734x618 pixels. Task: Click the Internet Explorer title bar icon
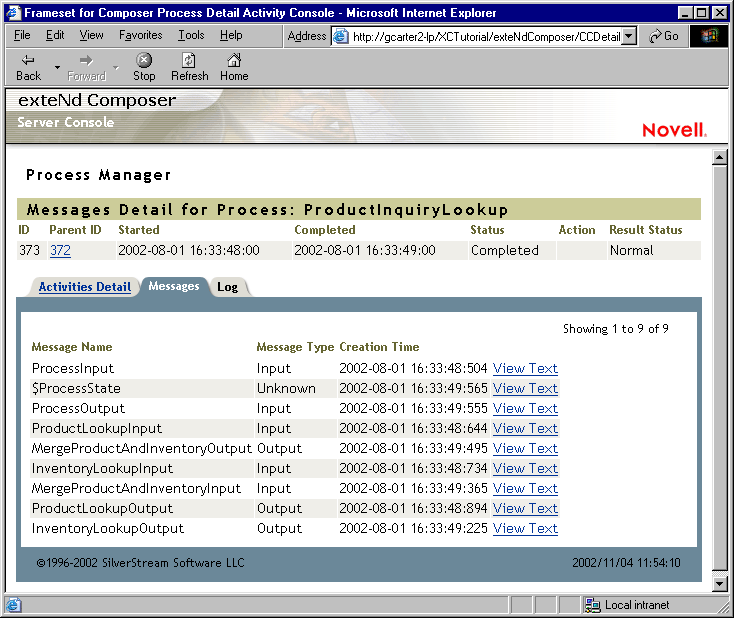tap(13, 12)
